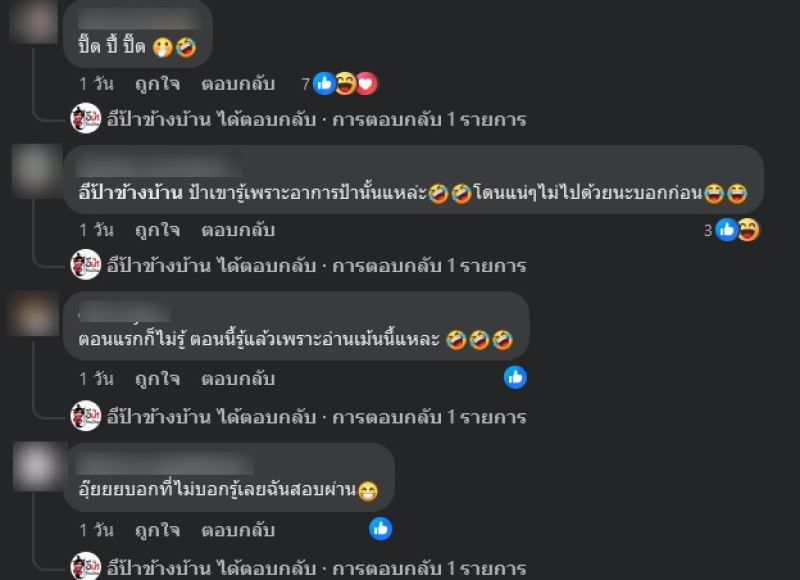Screen dimensions: 800x580
Task: Click the '1 วัน' timestamp on the fourth comment
Action: pyautogui.click(x=96, y=530)
